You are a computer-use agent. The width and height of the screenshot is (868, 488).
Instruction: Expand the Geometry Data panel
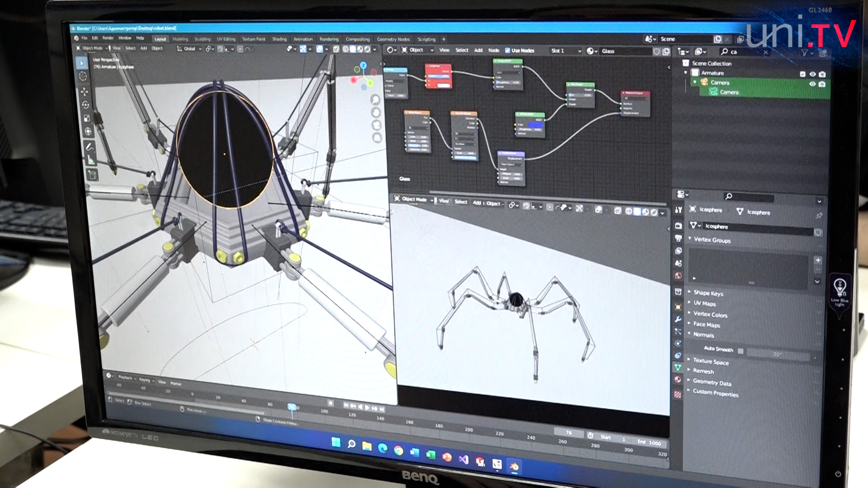coord(712,382)
